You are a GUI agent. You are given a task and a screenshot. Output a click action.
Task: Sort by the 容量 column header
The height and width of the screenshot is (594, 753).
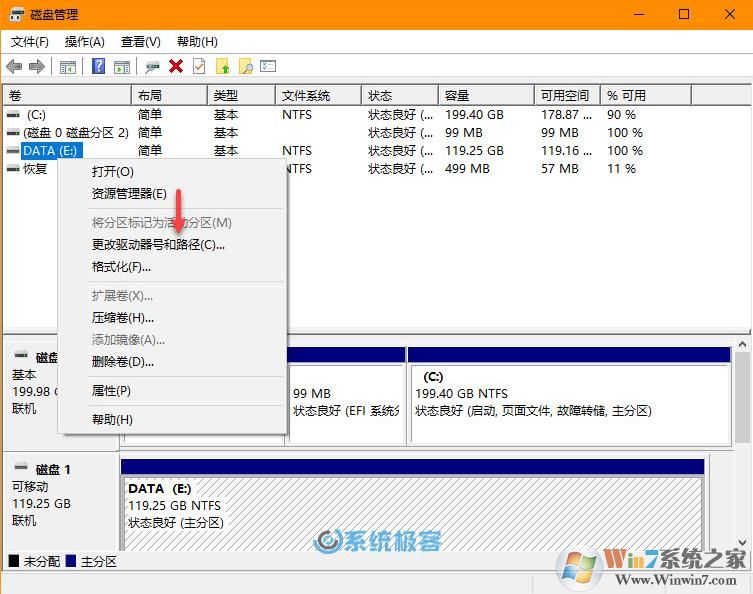coord(457,95)
